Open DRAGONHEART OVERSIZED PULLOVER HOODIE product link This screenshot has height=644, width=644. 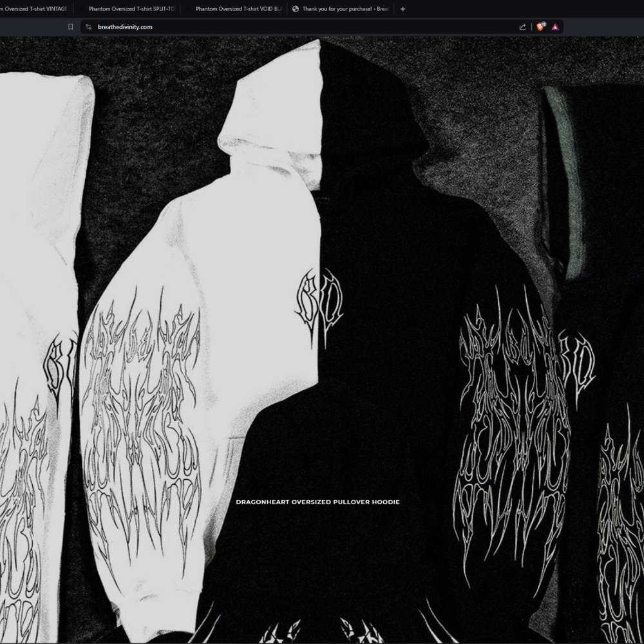coord(318,501)
